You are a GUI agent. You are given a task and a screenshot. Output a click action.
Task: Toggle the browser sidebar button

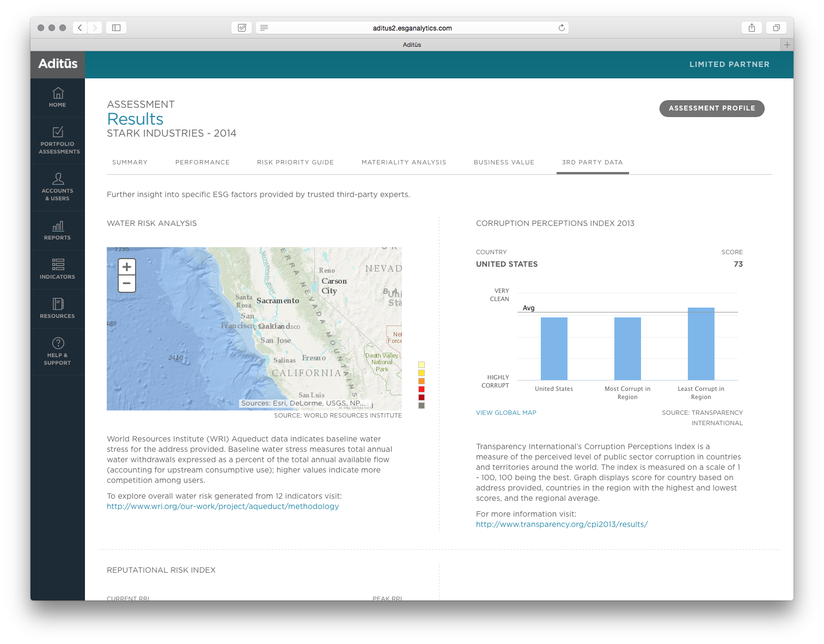click(x=116, y=28)
